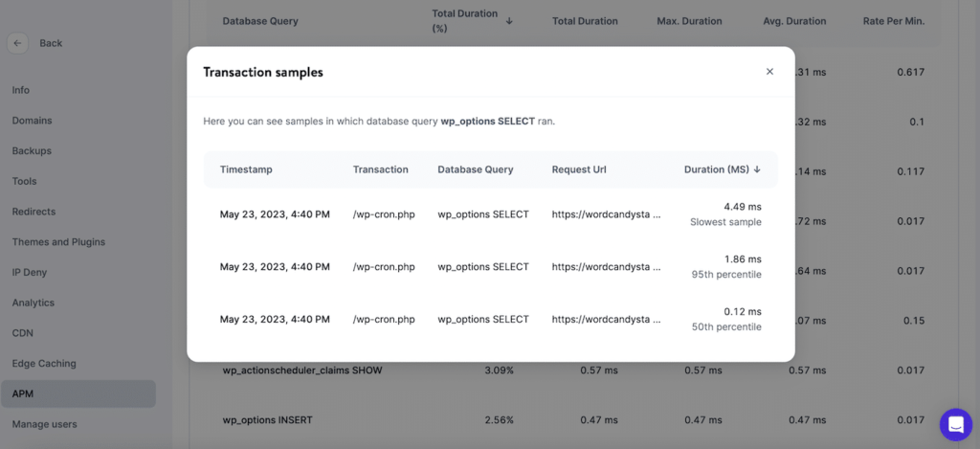Open the Info sidebar section
This screenshot has width=980, height=449.
(x=21, y=90)
